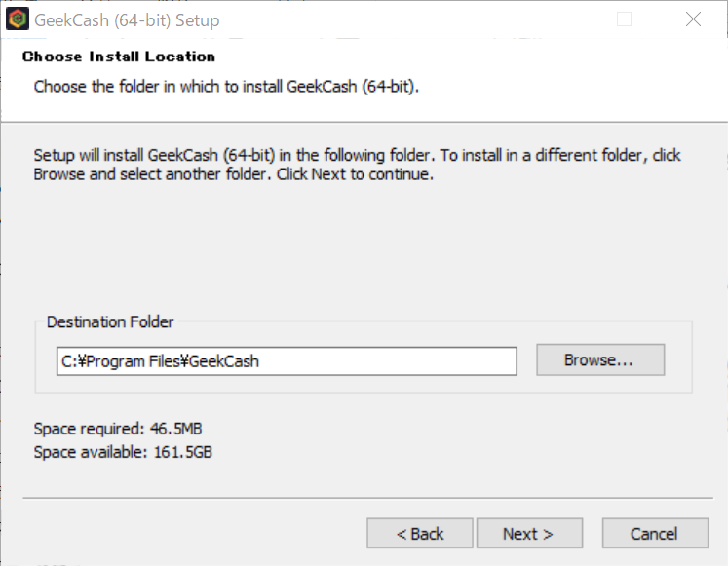Viewport: 728px width, 566px height.
Task: Click the "Browse and select another folder" line
Action: (x=233, y=175)
